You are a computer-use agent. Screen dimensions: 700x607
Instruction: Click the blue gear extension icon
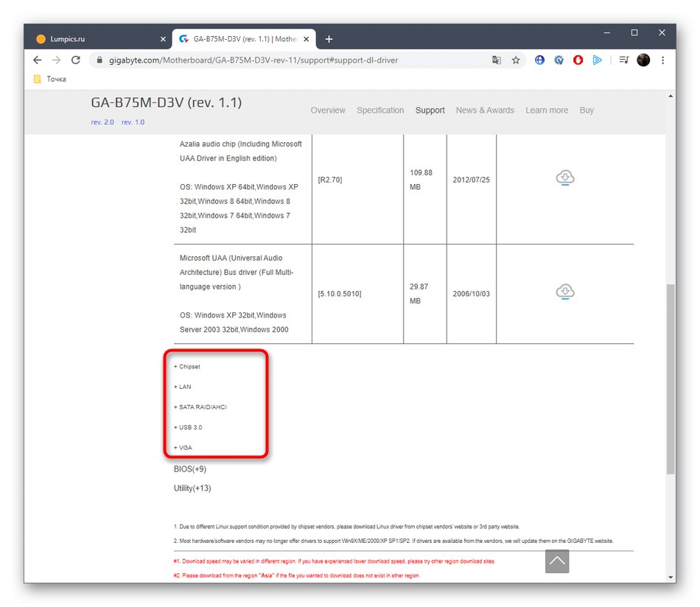[x=559, y=60]
